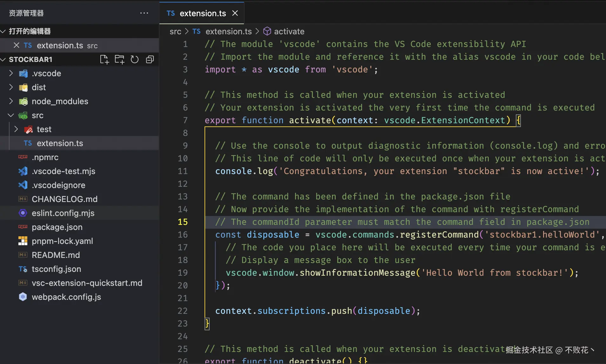Collapse the src folder chevron
Image resolution: width=606 pixels, height=364 pixels.
coord(11,115)
